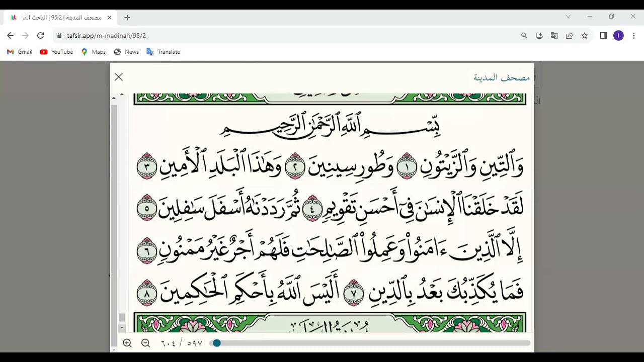Click verse marker number 6

pos(147,250)
